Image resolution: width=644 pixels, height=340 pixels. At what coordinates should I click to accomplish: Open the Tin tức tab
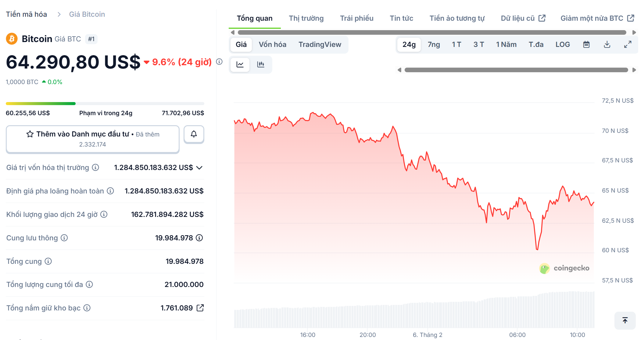tap(401, 18)
